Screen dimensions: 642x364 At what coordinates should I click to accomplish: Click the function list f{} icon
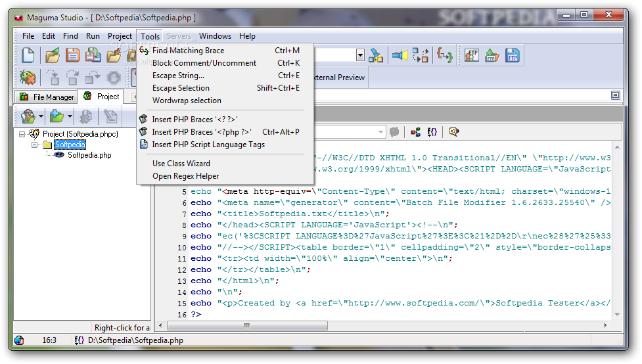(432, 132)
